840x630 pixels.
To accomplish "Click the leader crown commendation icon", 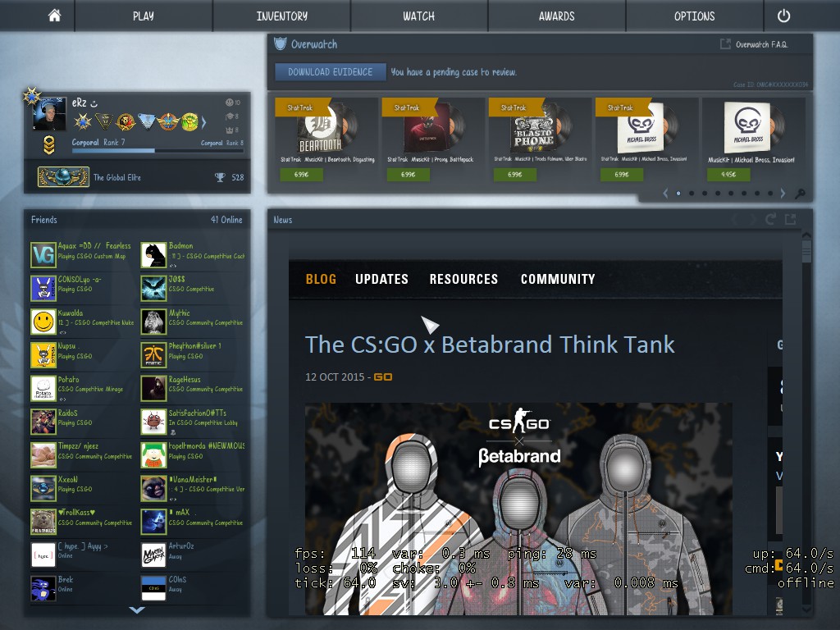I will pos(230,130).
